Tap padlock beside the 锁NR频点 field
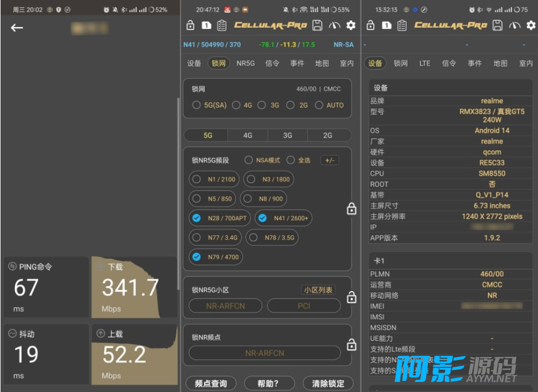The width and height of the screenshot is (538, 392). [351, 344]
